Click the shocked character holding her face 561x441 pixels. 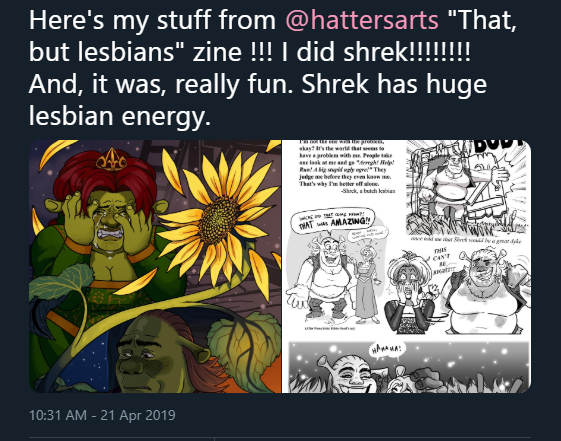pyautogui.click(x=410, y=293)
